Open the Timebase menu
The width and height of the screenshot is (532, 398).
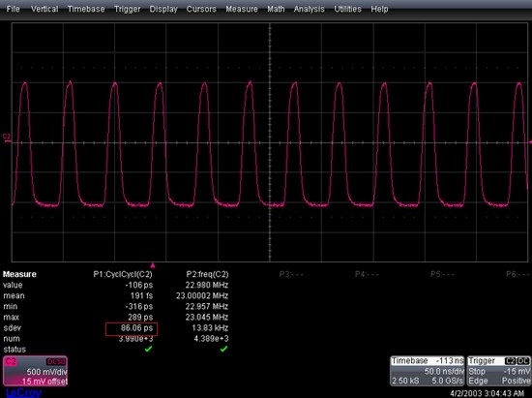[x=86, y=9]
